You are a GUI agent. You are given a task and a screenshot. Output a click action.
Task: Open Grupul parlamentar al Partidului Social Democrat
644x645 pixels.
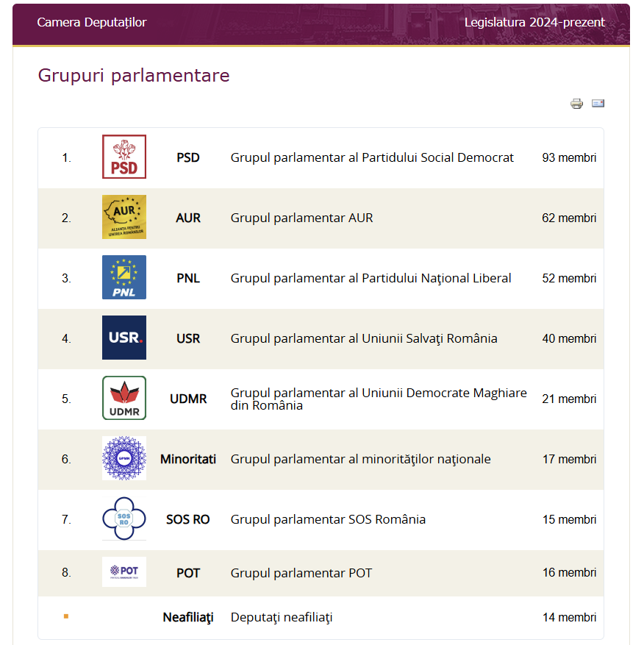[372, 157]
